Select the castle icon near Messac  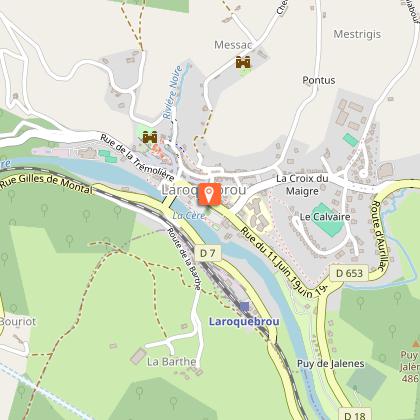[243, 62]
